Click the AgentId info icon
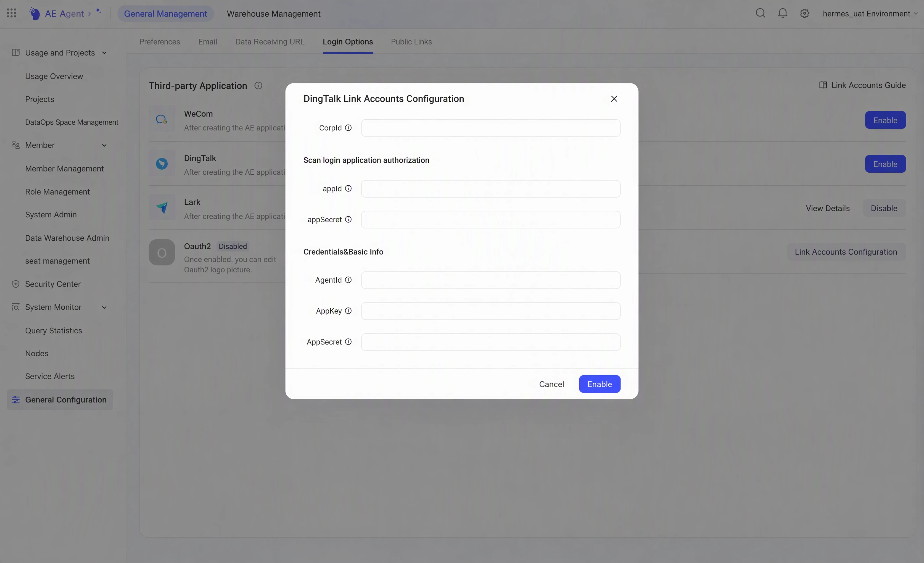The height and width of the screenshot is (563, 924). point(348,280)
